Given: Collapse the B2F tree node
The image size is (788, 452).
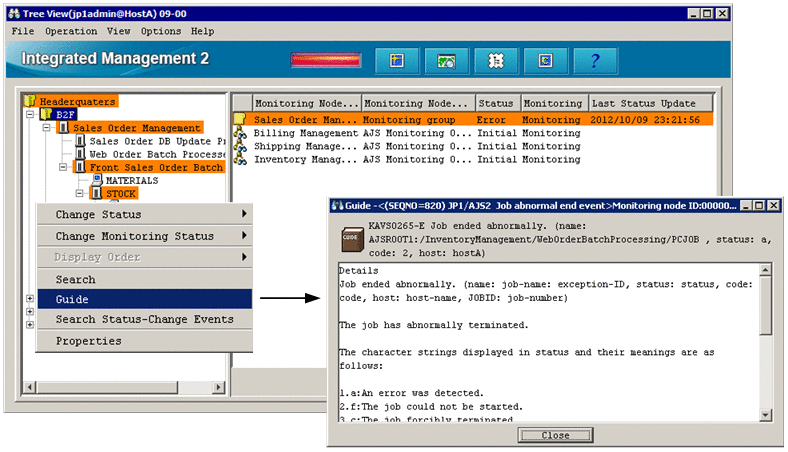Looking at the screenshot, I should click(x=33, y=115).
